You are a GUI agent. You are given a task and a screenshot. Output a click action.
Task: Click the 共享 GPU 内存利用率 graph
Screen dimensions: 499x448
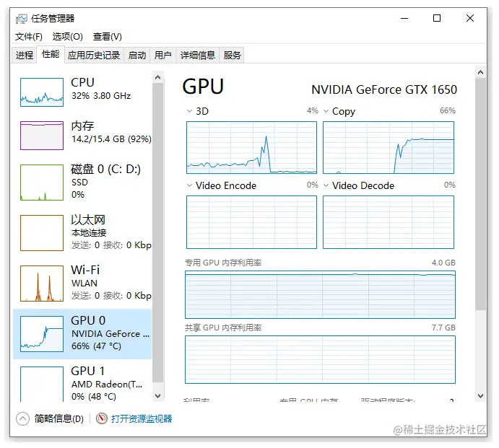(x=320, y=359)
